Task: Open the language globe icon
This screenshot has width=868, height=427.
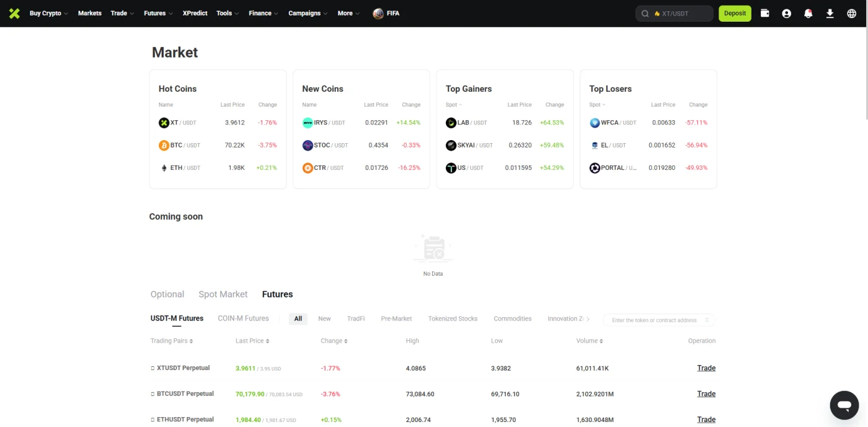Action: click(851, 13)
